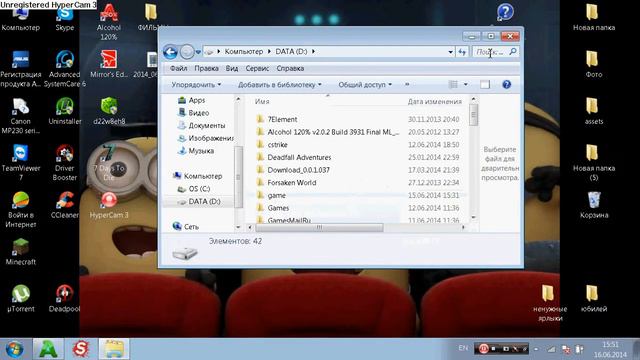Select Музыка in the navigation pane

point(196,151)
